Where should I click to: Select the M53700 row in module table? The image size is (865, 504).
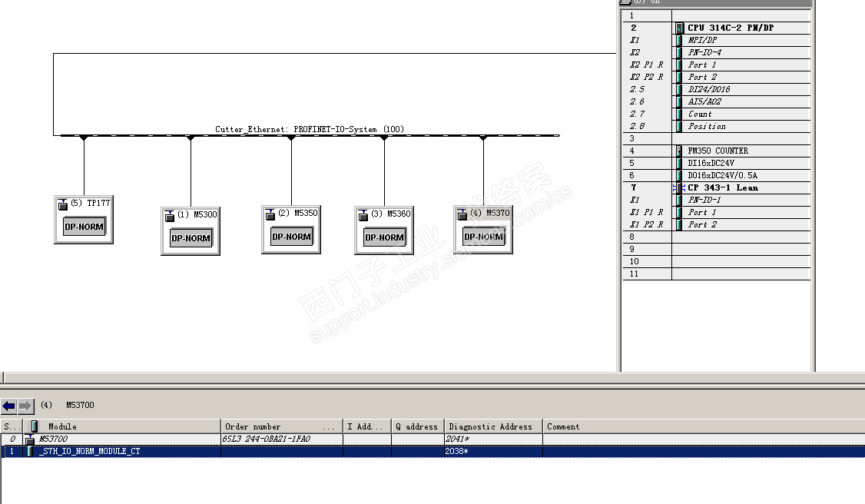tap(432, 439)
